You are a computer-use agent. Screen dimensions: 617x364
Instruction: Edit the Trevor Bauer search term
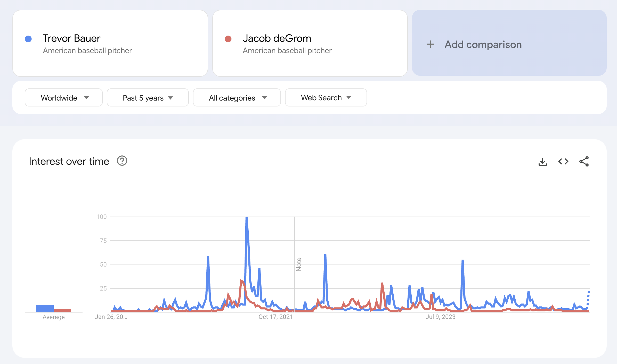point(71,39)
